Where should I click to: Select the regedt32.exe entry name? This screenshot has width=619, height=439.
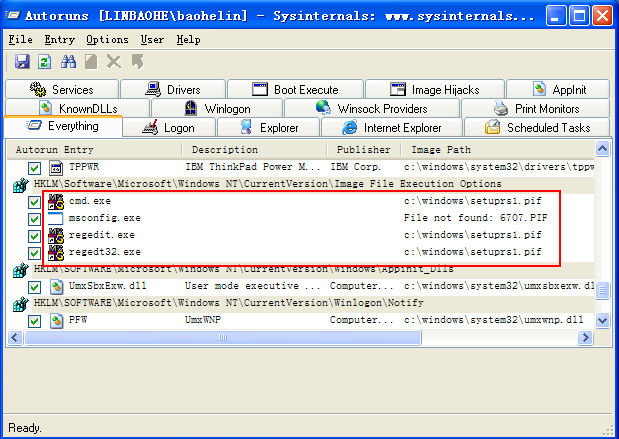point(105,252)
